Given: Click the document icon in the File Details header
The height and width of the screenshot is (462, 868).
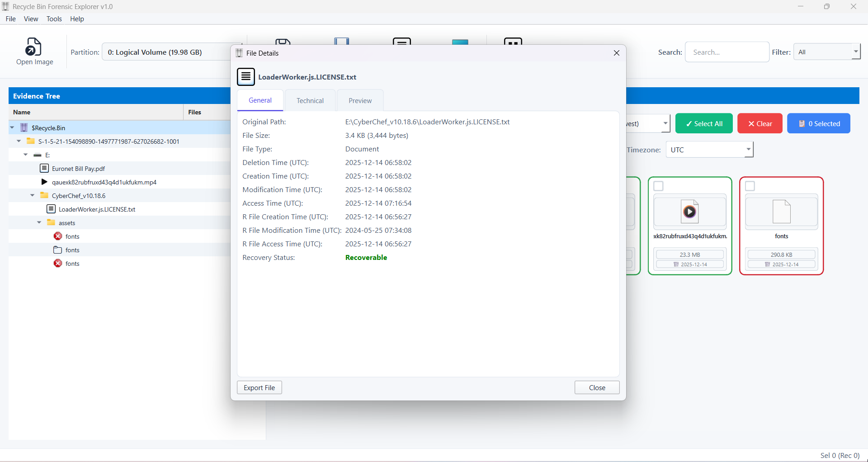Looking at the screenshot, I should (x=246, y=76).
